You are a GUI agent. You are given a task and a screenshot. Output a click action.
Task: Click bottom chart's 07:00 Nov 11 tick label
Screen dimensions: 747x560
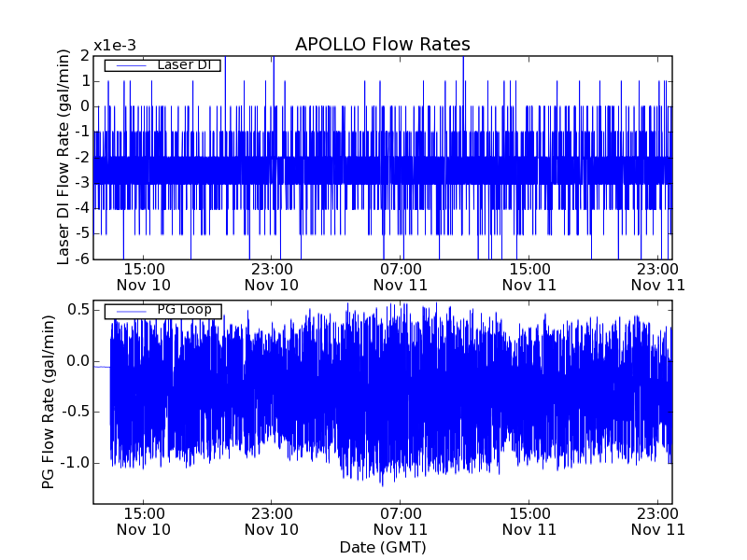pos(401,521)
